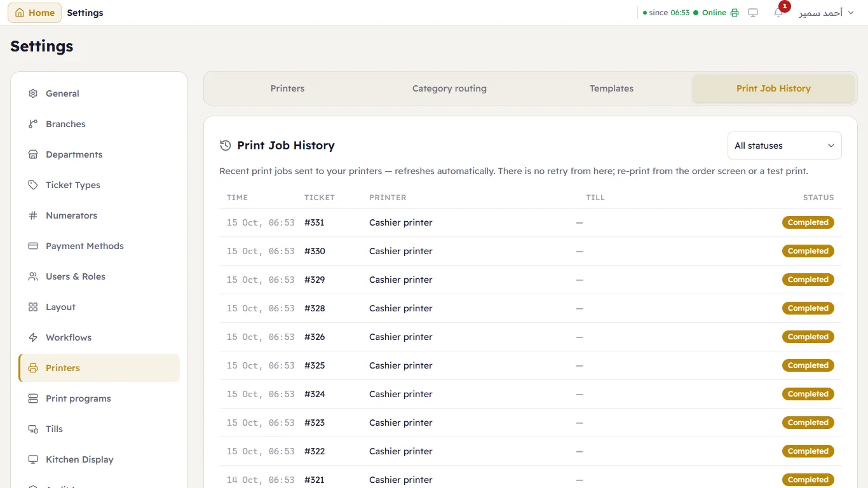
Task: Click the Completed badge for ticket #324
Action: click(808, 394)
